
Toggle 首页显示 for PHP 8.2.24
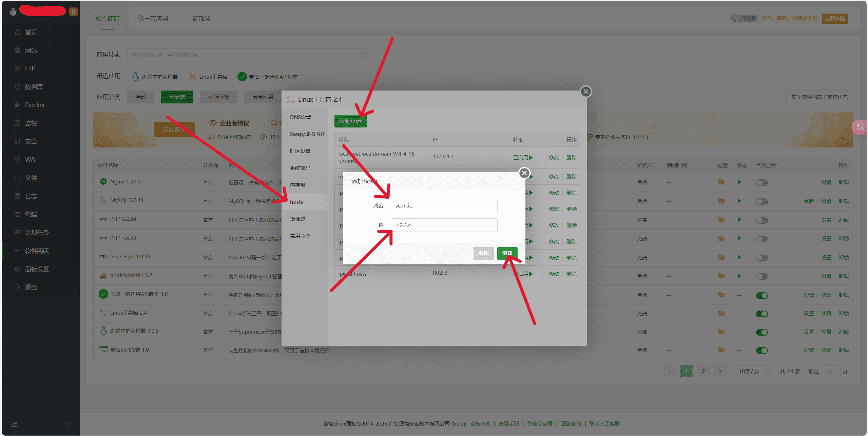click(x=762, y=220)
